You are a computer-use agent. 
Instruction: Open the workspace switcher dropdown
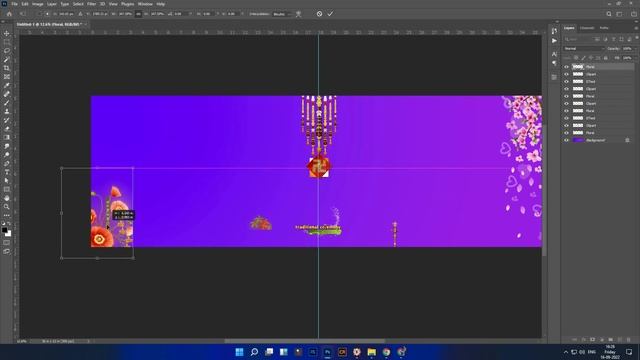(620, 14)
